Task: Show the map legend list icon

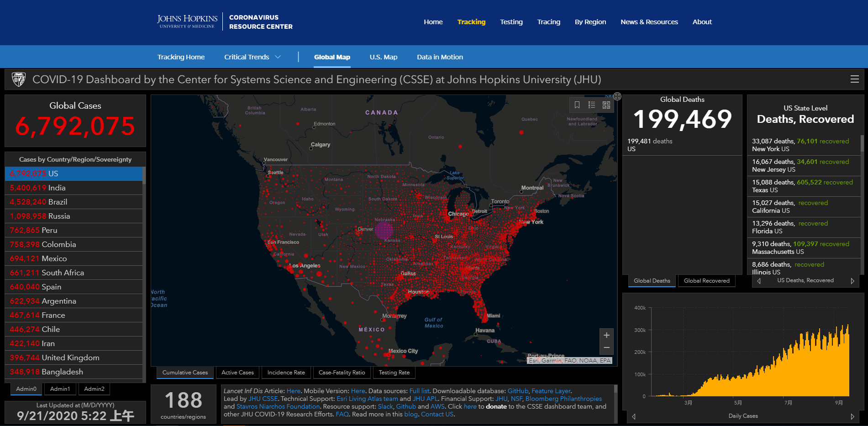Action: click(592, 105)
